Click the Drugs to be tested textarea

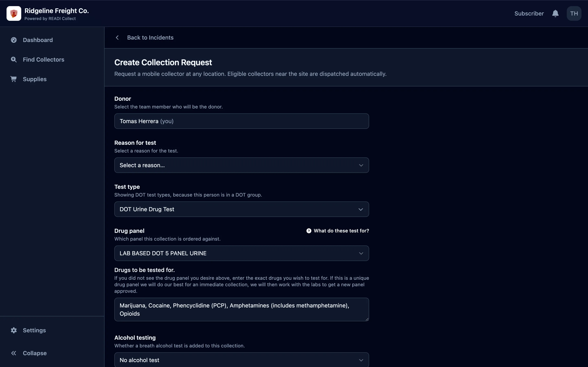coord(242,310)
